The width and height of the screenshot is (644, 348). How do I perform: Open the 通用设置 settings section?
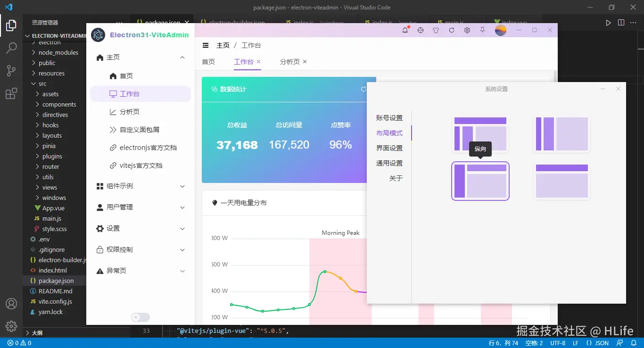(389, 163)
